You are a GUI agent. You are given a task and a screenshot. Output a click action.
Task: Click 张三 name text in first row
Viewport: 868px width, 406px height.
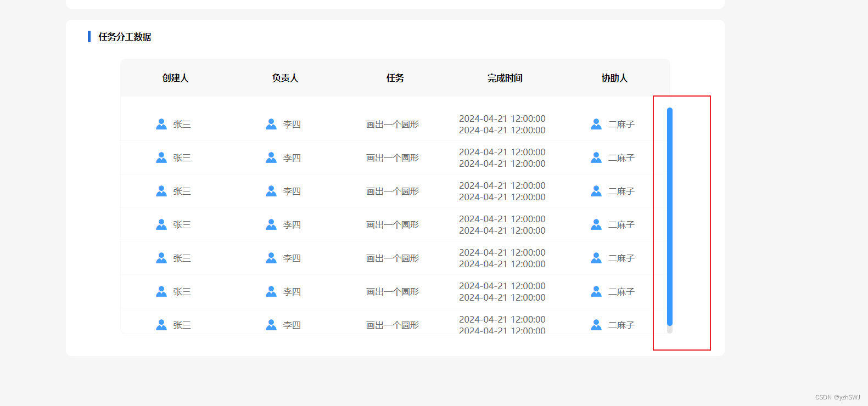point(182,125)
